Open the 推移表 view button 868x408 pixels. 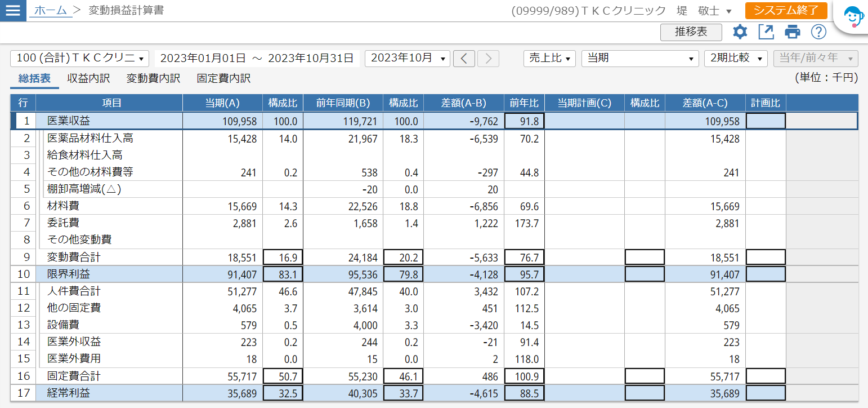pos(691,32)
